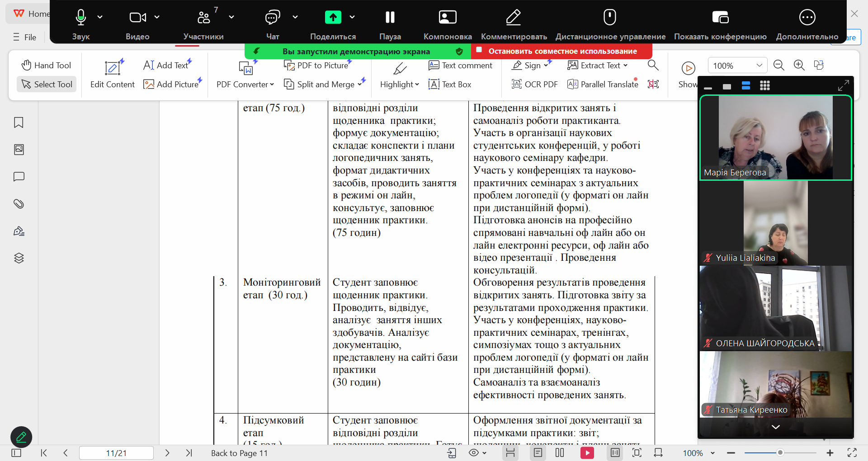Image resolution: width=868 pixels, height=461 pixels.
Task: Click the bookmark icon in left sidebar
Action: 19,122
